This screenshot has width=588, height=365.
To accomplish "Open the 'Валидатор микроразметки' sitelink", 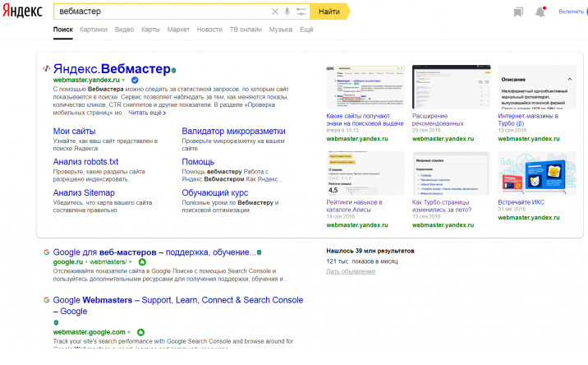I will tap(233, 131).
